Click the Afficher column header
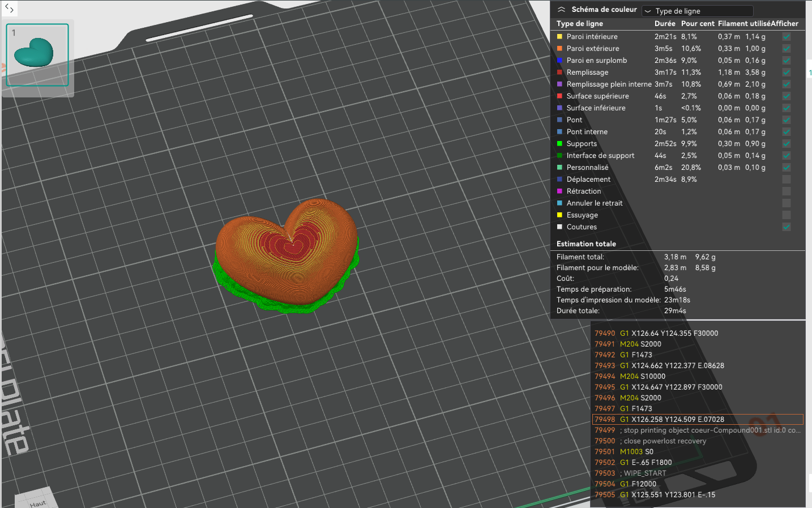This screenshot has height=508, width=812. pos(784,24)
